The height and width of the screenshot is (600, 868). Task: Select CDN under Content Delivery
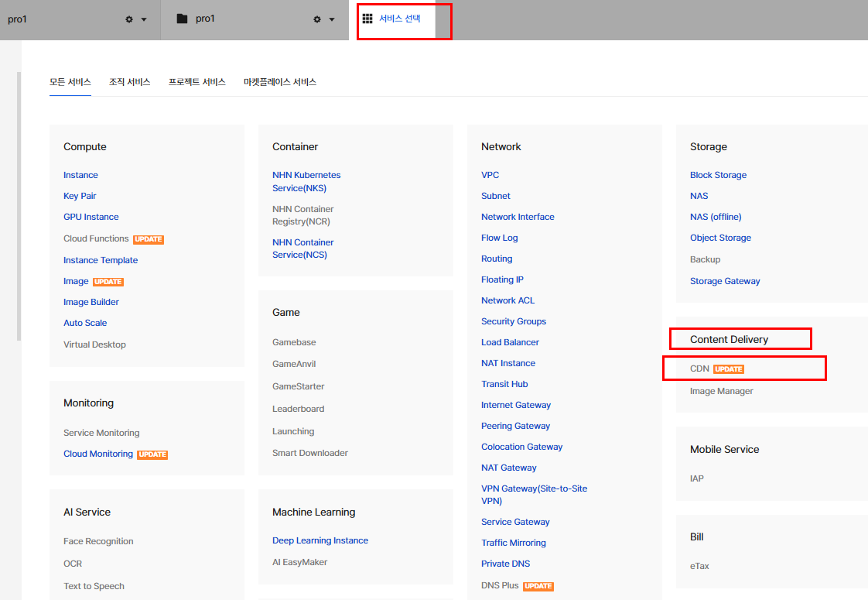699,369
